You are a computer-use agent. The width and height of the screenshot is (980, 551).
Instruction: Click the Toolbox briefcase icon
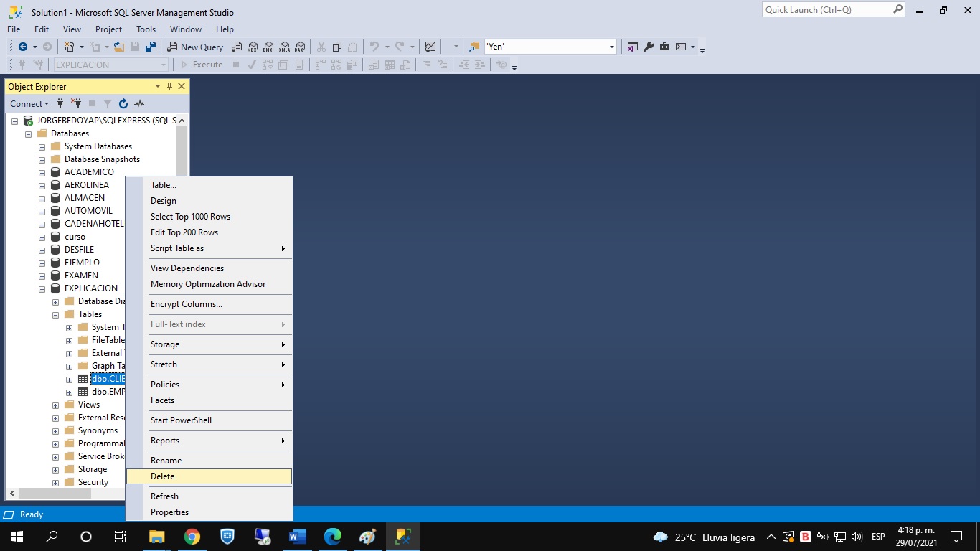click(665, 47)
